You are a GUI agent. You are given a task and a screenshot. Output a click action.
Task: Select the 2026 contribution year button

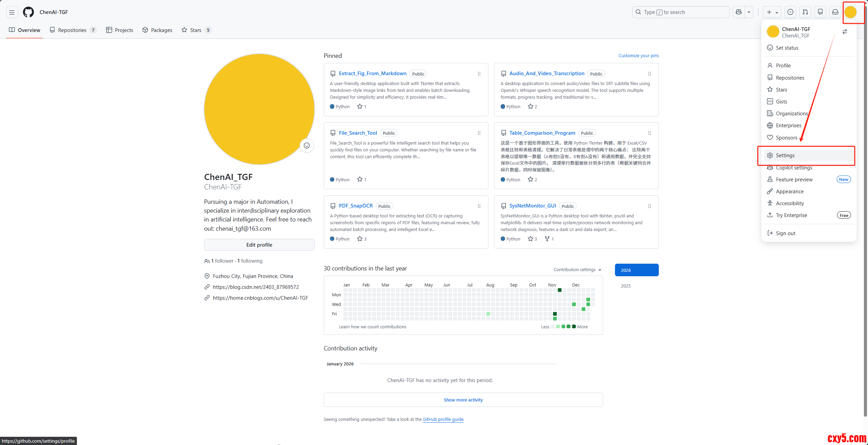636,270
